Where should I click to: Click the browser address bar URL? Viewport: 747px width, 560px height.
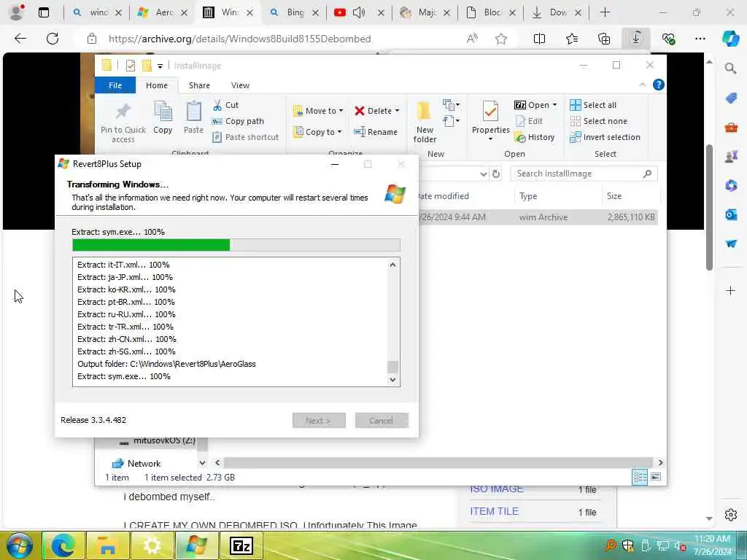pos(239,39)
